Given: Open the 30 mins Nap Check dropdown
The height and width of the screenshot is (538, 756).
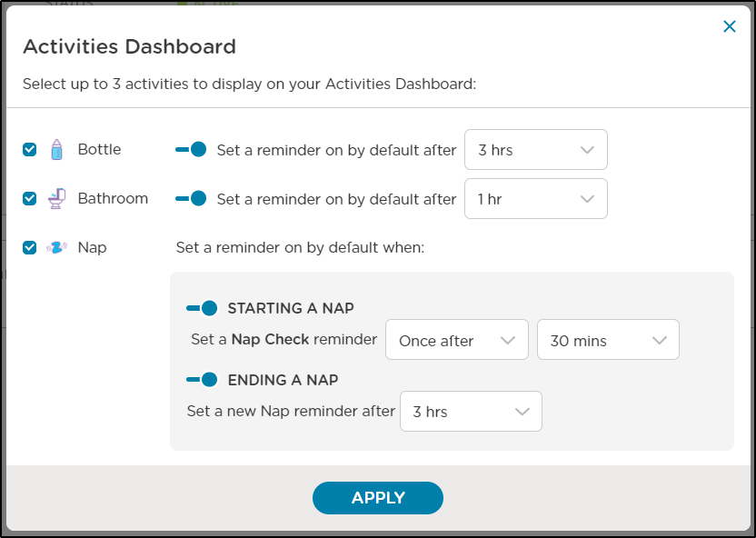Looking at the screenshot, I should pyautogui.click(x=608, y=339).
